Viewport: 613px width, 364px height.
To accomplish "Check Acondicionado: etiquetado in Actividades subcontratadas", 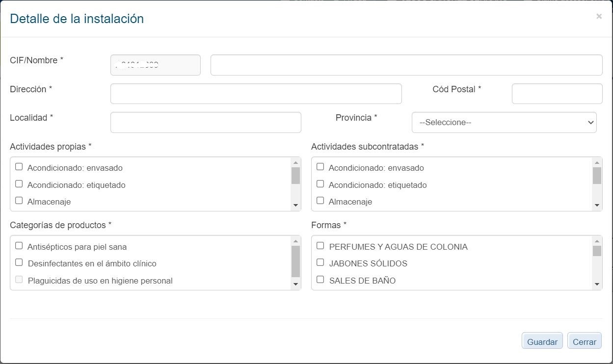I will pyautogui.click(x=320, y=184).
